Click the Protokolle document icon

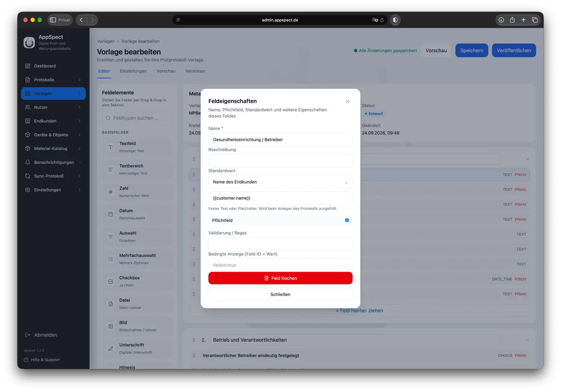click(x=28, y=80)
